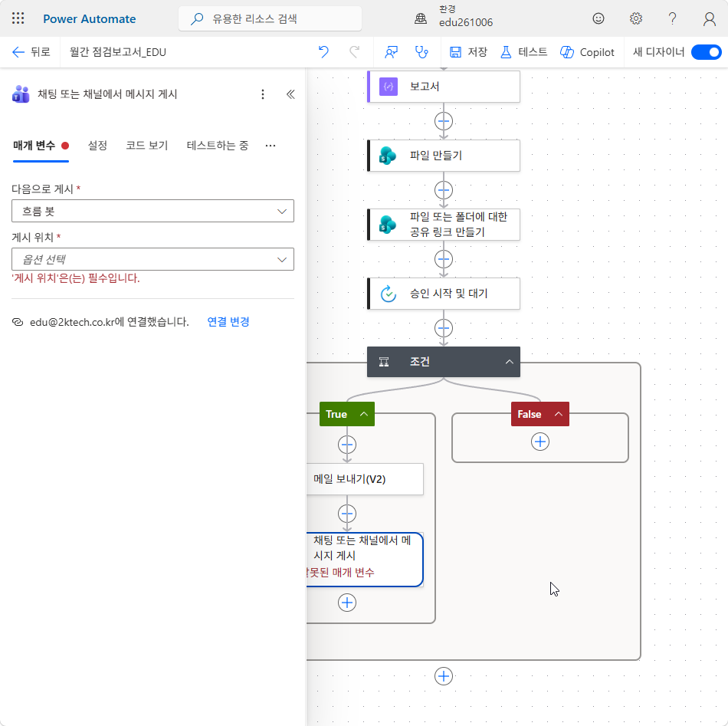The width and height of the screenshot is (728, 726).
Task: Save the flow with 저장
Action: pos(468,52)
